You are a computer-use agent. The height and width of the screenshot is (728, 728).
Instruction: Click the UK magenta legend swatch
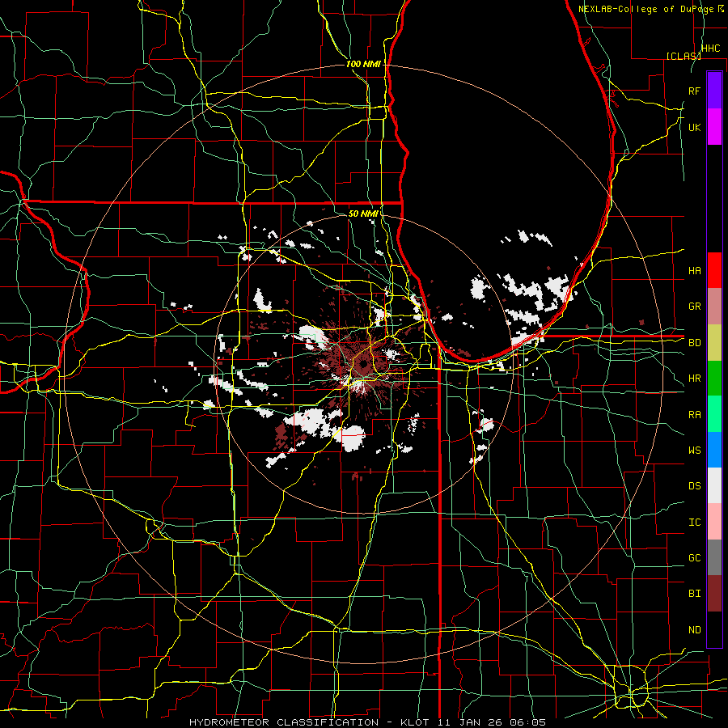[714, 127]
